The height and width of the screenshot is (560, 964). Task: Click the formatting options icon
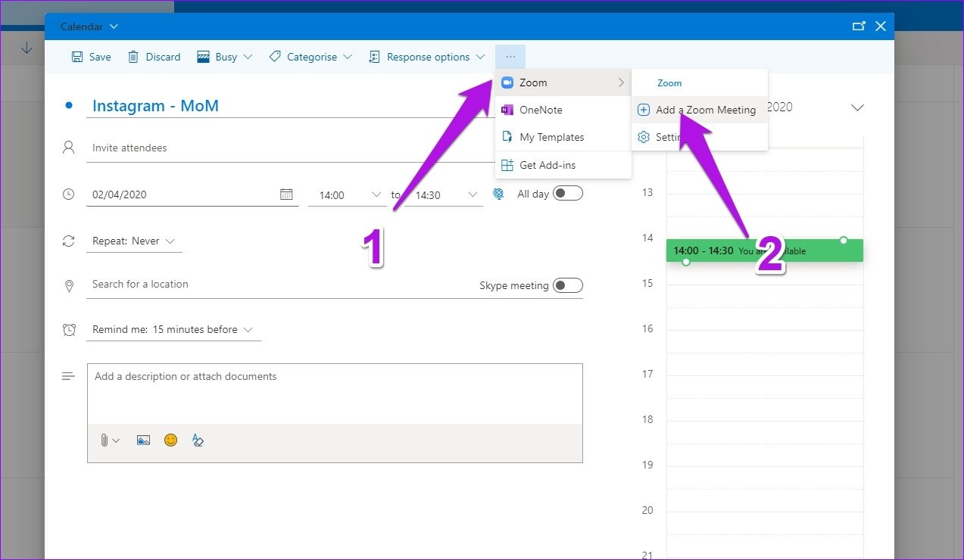198,440
